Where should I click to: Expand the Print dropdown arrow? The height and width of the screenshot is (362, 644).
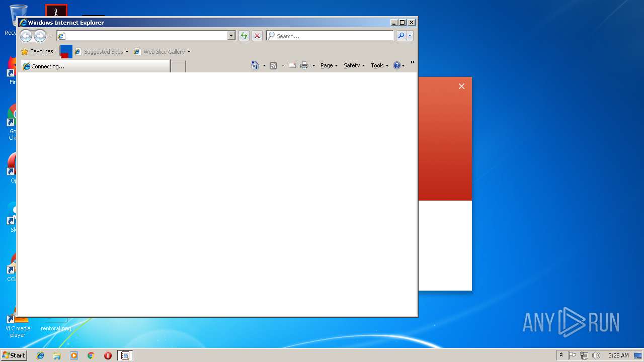pos(313,66)
